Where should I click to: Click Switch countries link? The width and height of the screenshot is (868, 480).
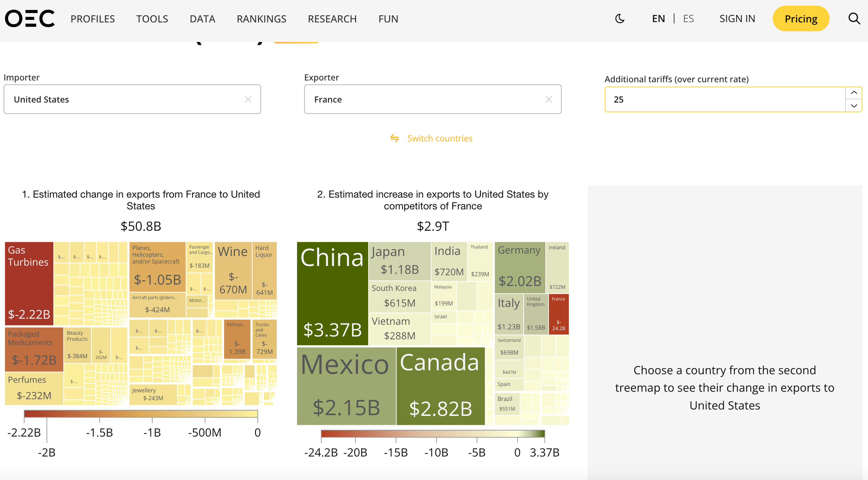coord(440,138)
